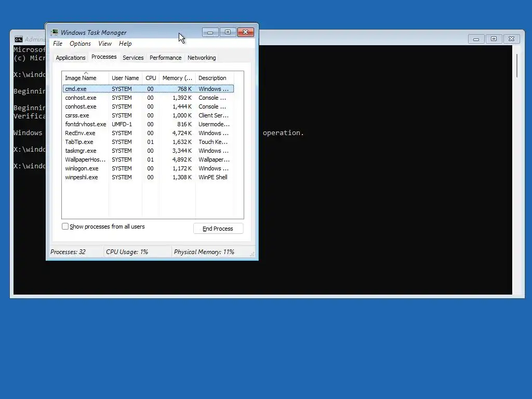Screen dimensions: 532x399
Task: Select the RecEnv.exe process
Action: 148,133
